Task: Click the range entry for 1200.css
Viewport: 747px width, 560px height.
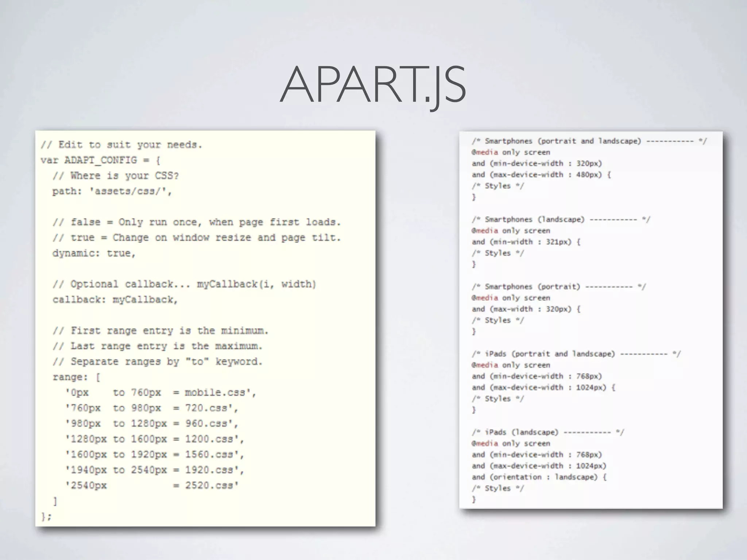Action: [155, 439]
